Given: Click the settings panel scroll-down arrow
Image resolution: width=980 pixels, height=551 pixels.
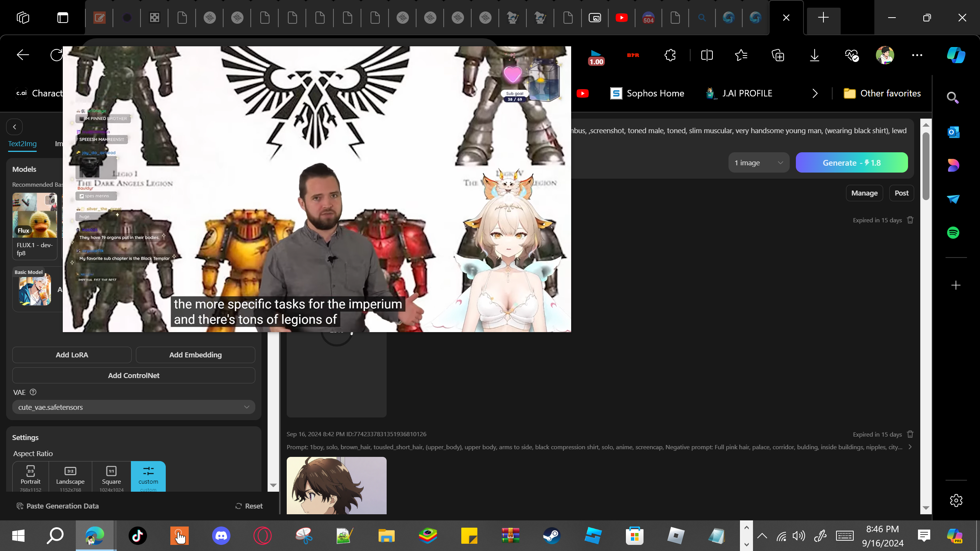Looking at the screenshot, I should 273,486.
